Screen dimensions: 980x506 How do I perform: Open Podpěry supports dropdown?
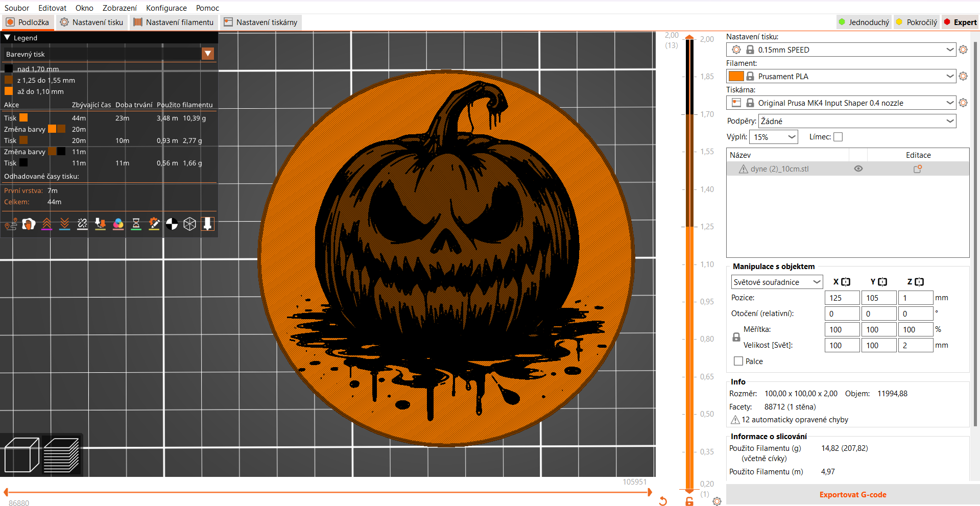857,121
